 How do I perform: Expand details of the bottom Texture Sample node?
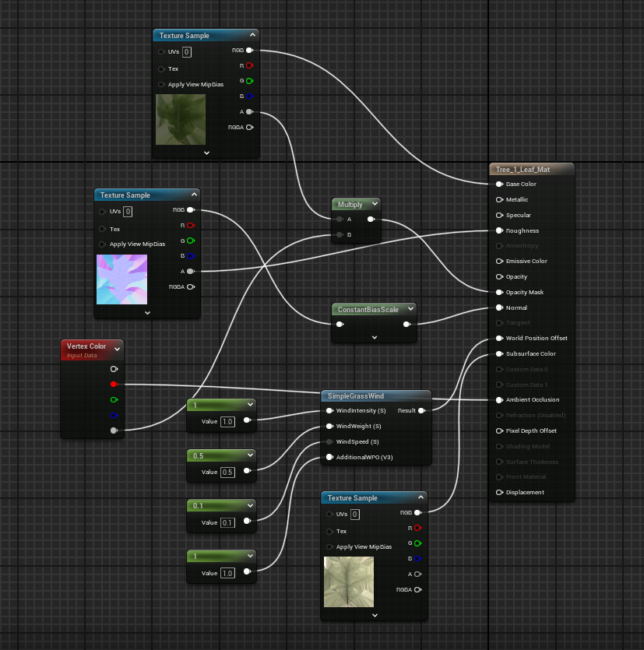[374, 615]
